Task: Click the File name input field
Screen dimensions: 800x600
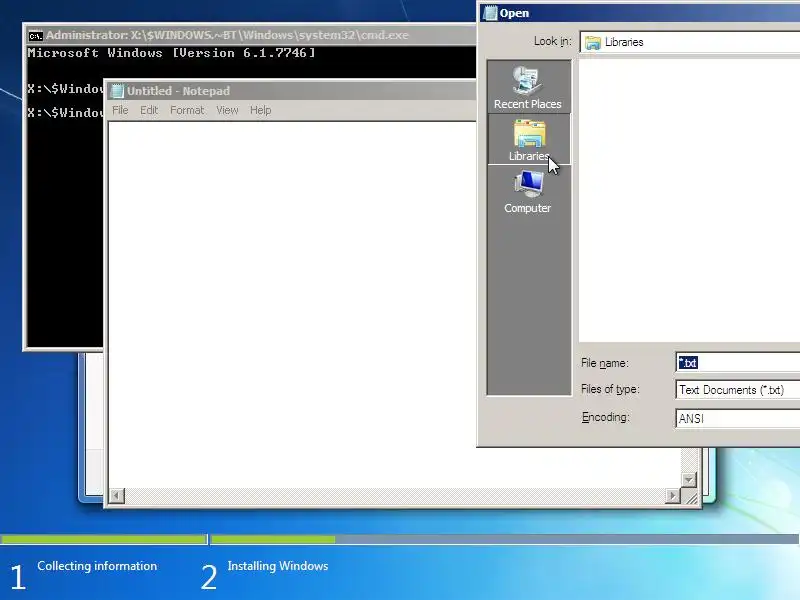Action: [737, 363]
